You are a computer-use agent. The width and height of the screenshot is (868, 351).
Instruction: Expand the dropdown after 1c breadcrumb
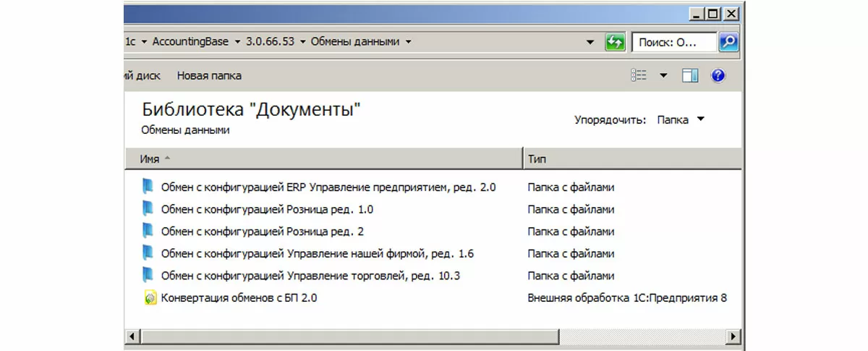pos(143,42)
